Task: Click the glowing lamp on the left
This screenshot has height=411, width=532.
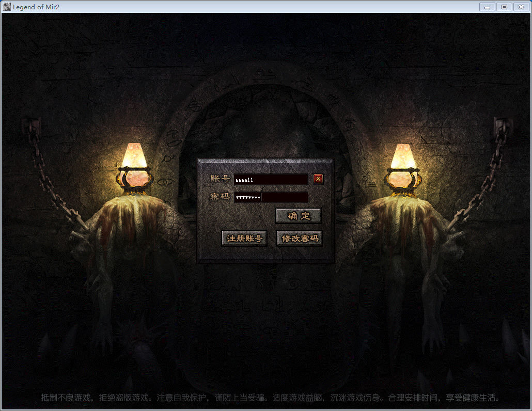Action: tap(134, 165)
